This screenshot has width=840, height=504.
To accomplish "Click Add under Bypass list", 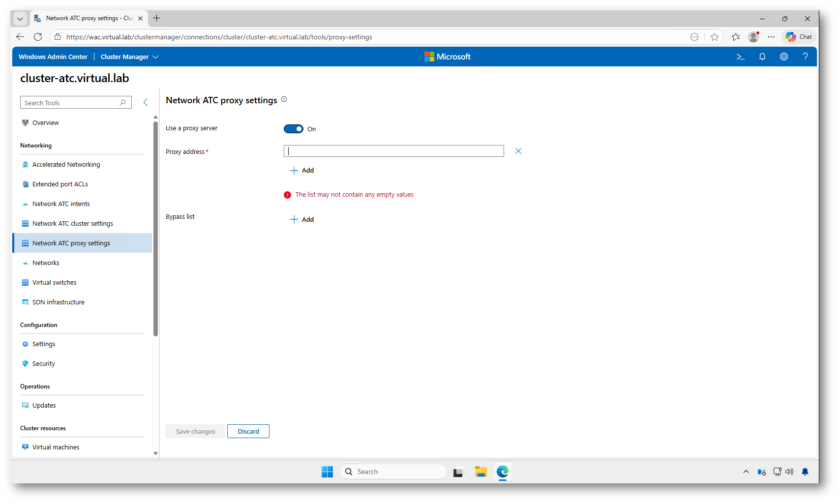I will [x=302, y=220].
